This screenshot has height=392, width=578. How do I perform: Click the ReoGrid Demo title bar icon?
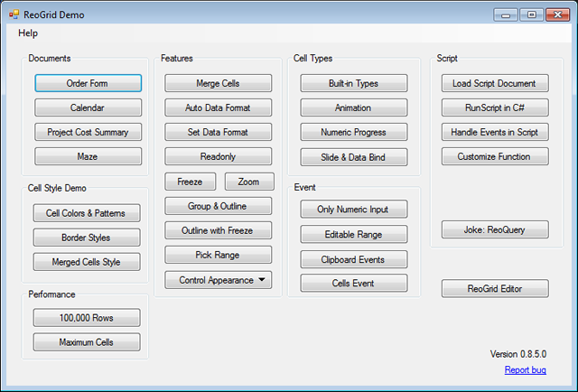[14, 14]
